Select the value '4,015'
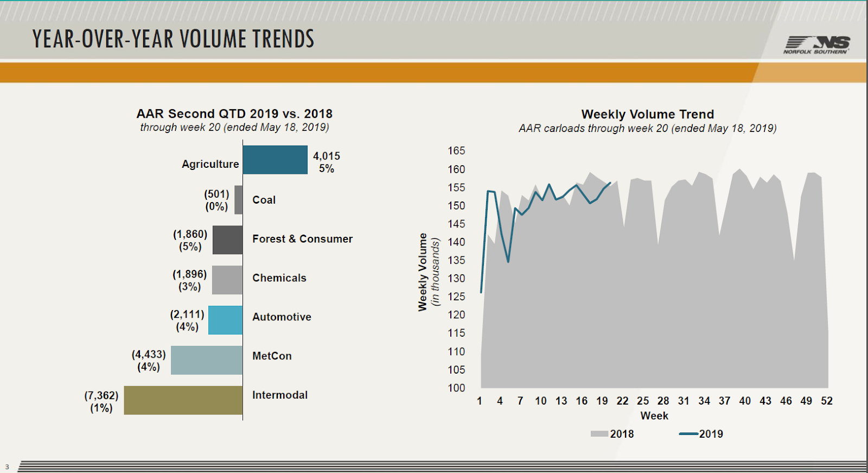Image resolution: width=868 pixels, height=473 pixels. click(327, 156)
